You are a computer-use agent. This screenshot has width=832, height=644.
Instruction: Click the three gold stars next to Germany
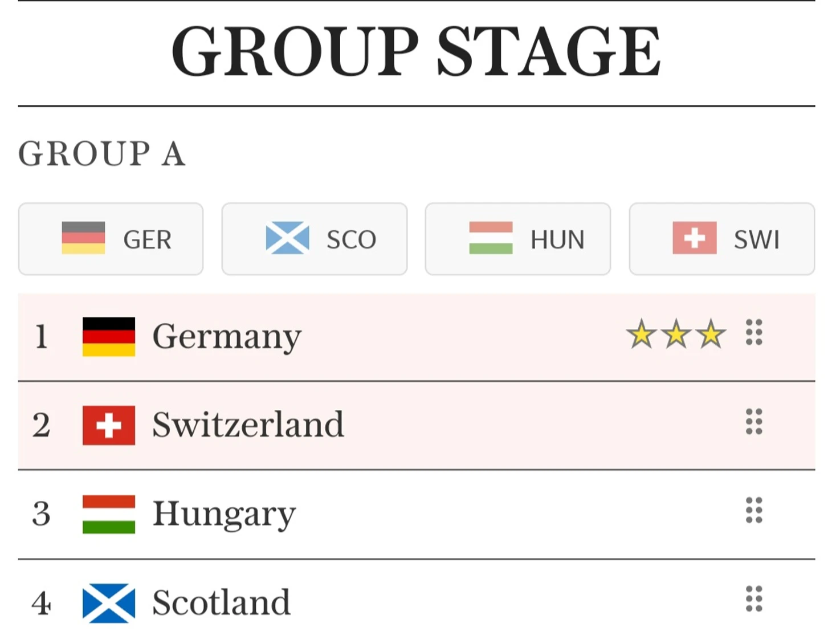tap(676, 334)
